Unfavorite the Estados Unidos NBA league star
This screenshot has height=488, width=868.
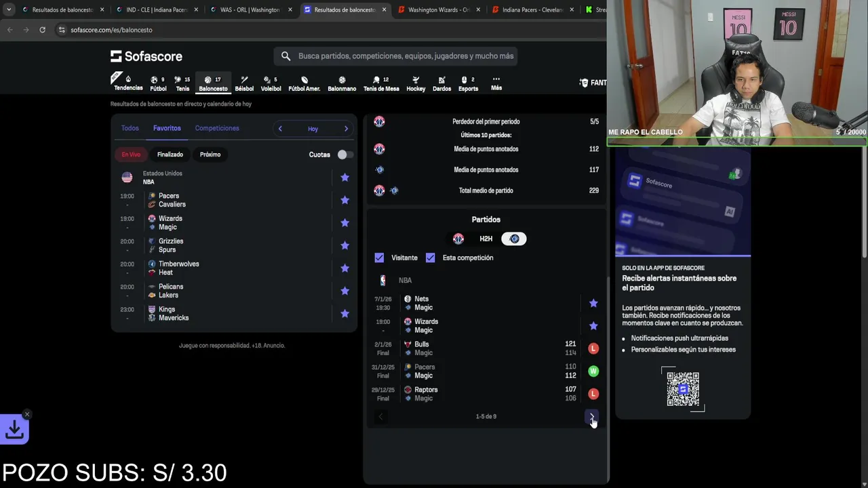click(x=344, y=178)
